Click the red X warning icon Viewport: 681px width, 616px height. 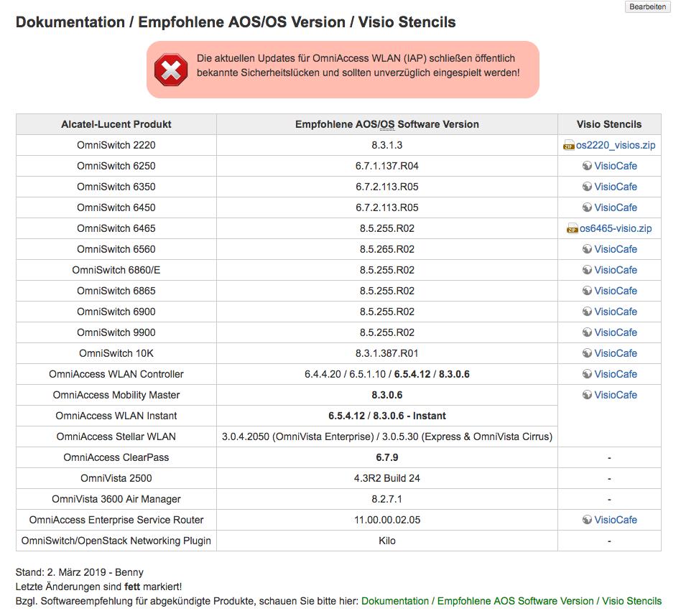[171, 70]
